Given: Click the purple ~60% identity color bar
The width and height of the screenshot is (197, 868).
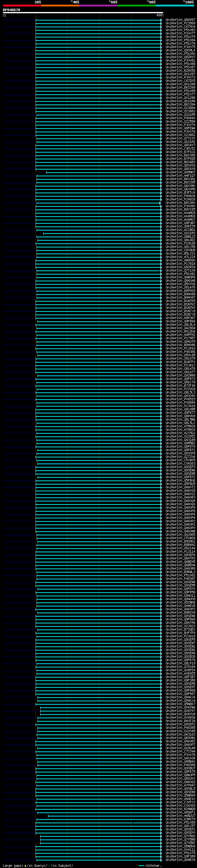Looking at the screenshot, I should coord(99,6).
